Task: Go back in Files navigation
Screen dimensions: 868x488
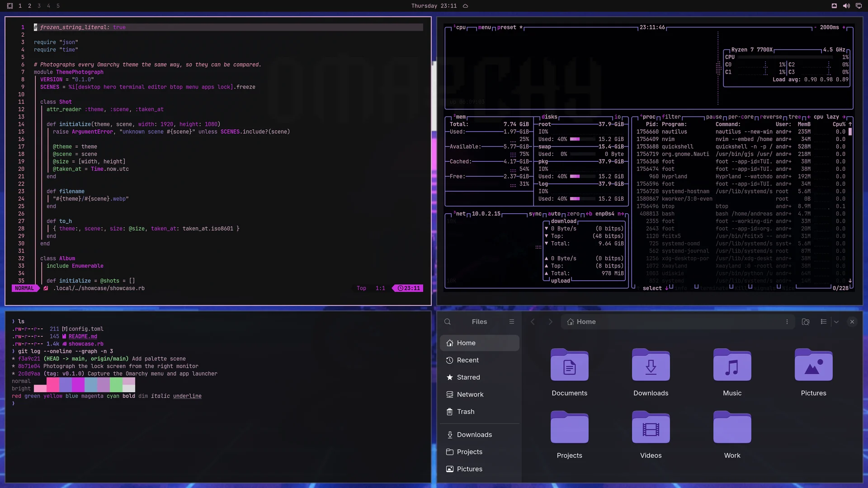Action: (x=533, y=322)
